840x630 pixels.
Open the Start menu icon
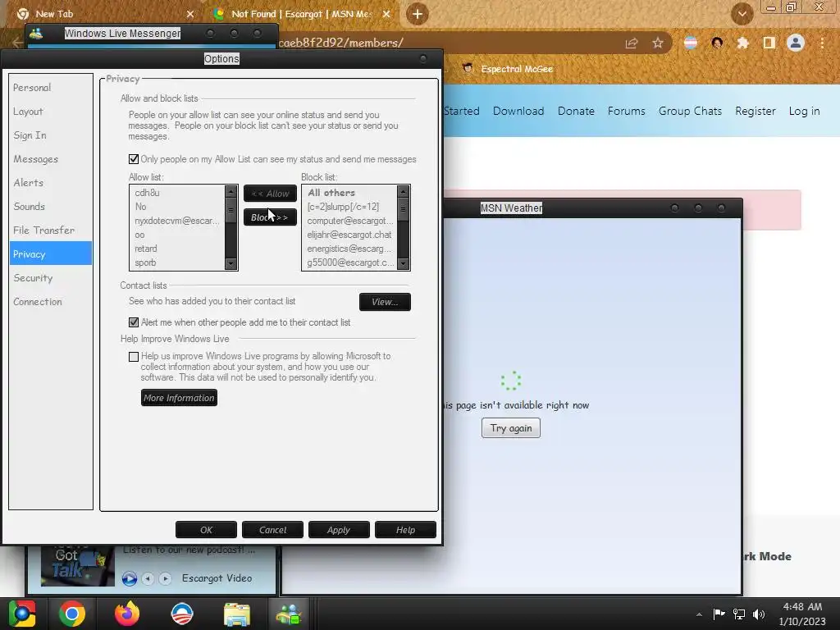[22, 614]
